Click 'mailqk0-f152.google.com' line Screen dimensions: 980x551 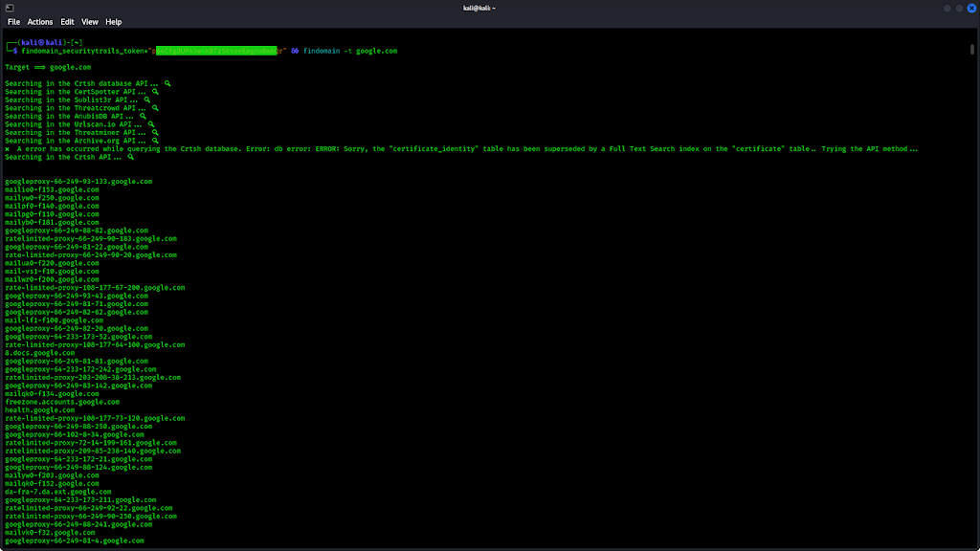(52, 483)
